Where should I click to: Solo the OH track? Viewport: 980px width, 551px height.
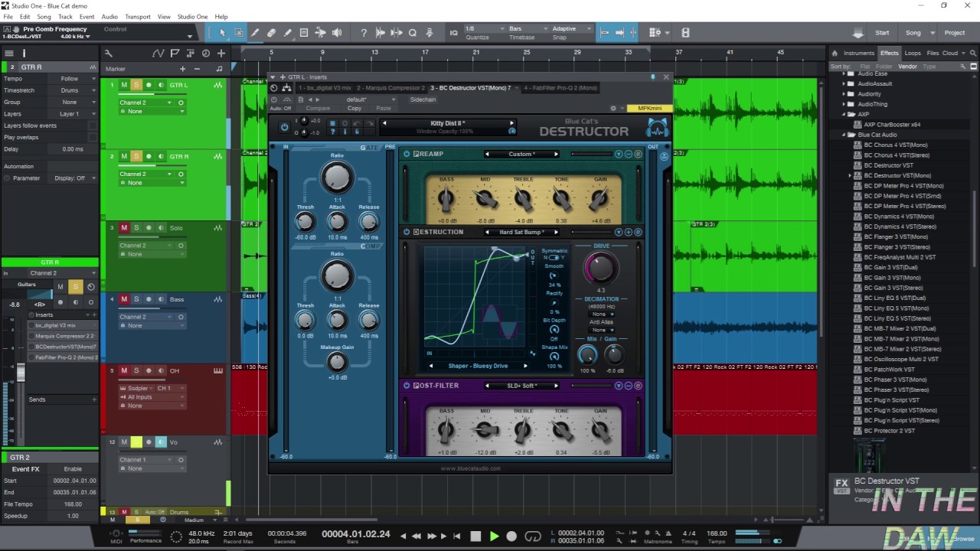136,371
